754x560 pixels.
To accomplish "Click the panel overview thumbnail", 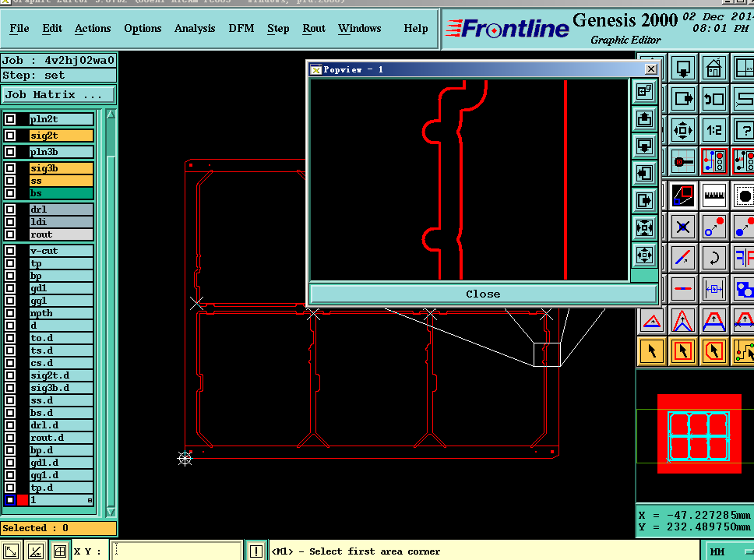I will [699, 434].
